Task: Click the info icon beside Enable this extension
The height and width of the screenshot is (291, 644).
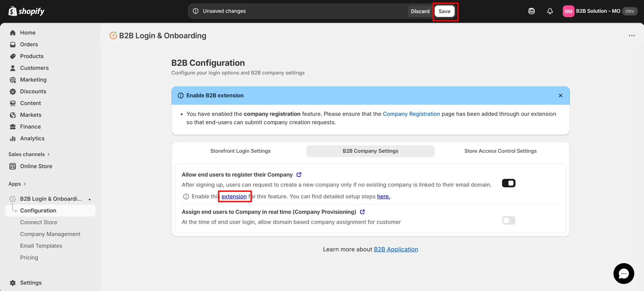Action: coord(186,196)
